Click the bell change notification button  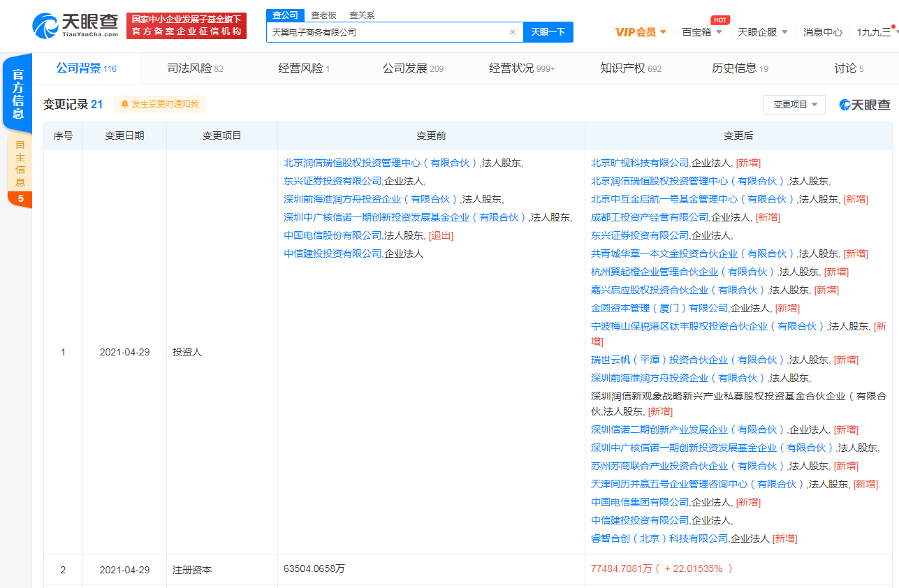160,104
